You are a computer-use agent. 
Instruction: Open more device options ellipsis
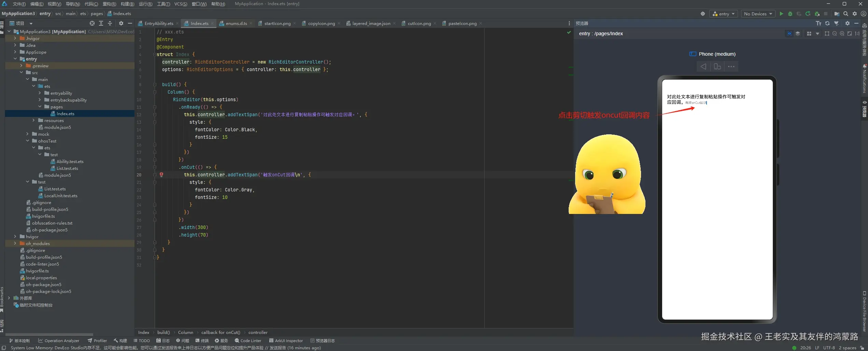pyautogui.click(x=731, y=67)
